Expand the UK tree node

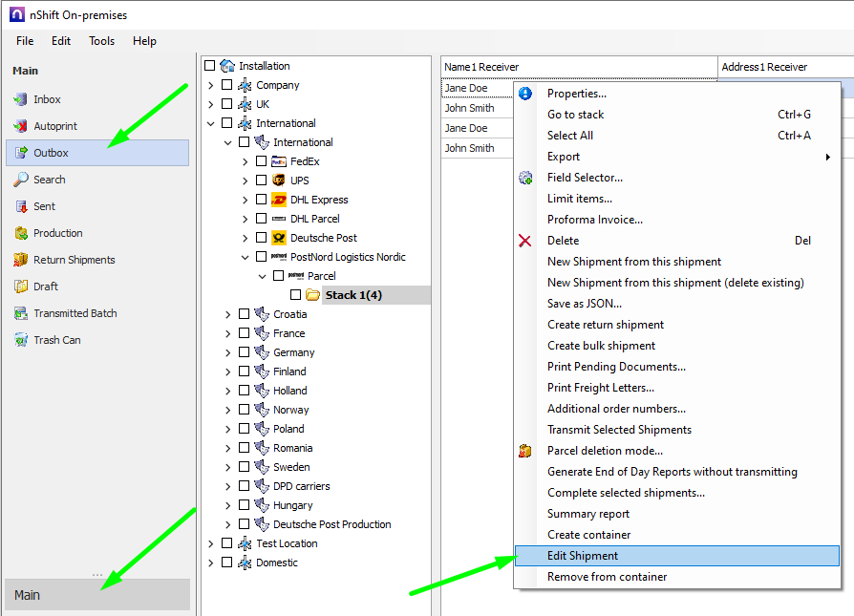(x=211, y=104)
